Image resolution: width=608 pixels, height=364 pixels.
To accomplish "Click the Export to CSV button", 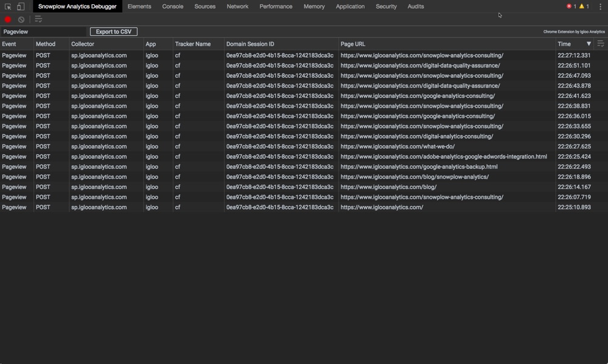I will pos(114,32).
